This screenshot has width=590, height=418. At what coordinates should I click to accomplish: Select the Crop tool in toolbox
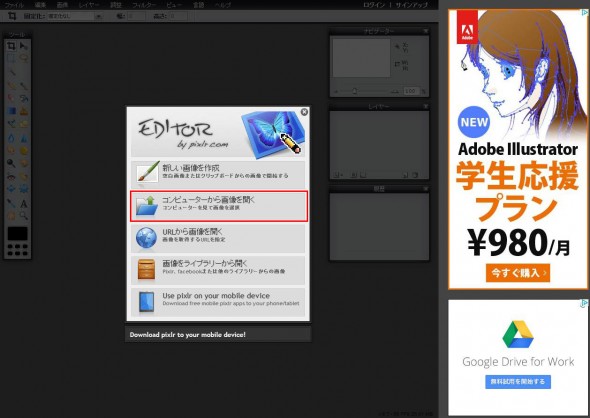[x=11, y=46]
